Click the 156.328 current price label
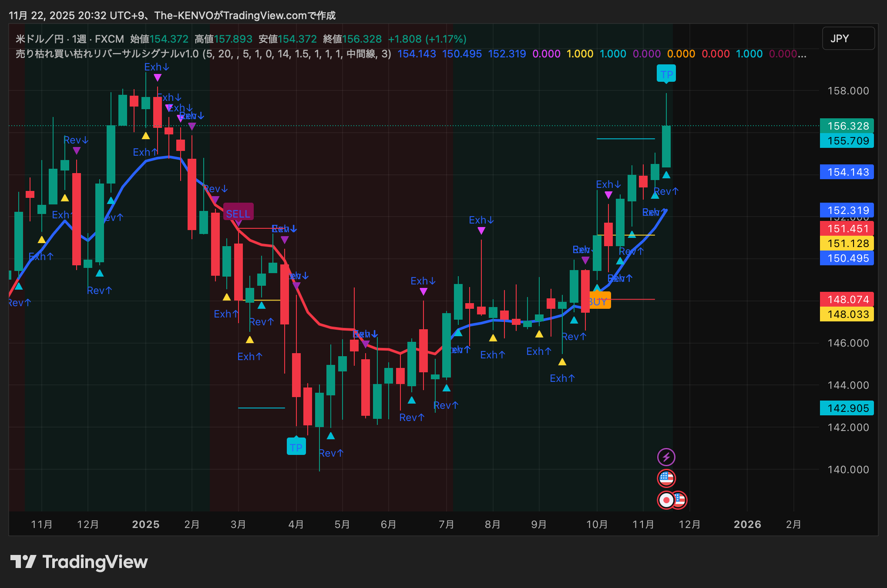 (x=847, y=126)
